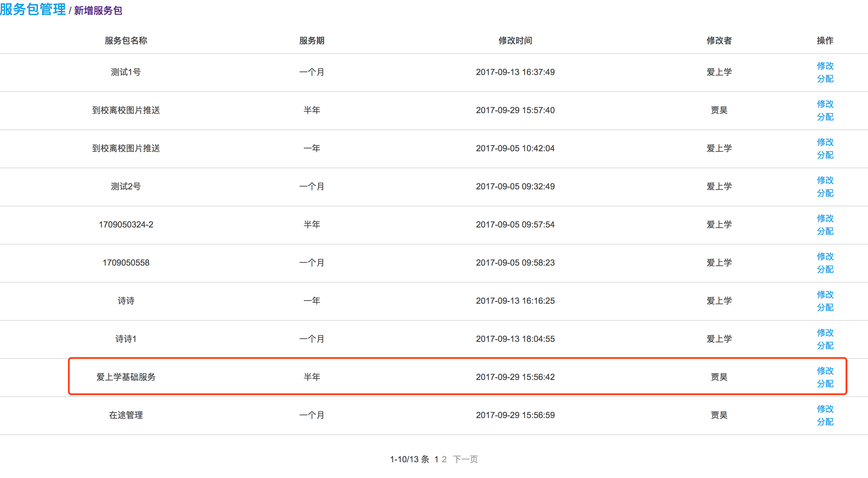Assign the 爱上学基础服务 package via 分配
Image resolution: width=868 pixels, height=478 pixels.
[825, 383]
